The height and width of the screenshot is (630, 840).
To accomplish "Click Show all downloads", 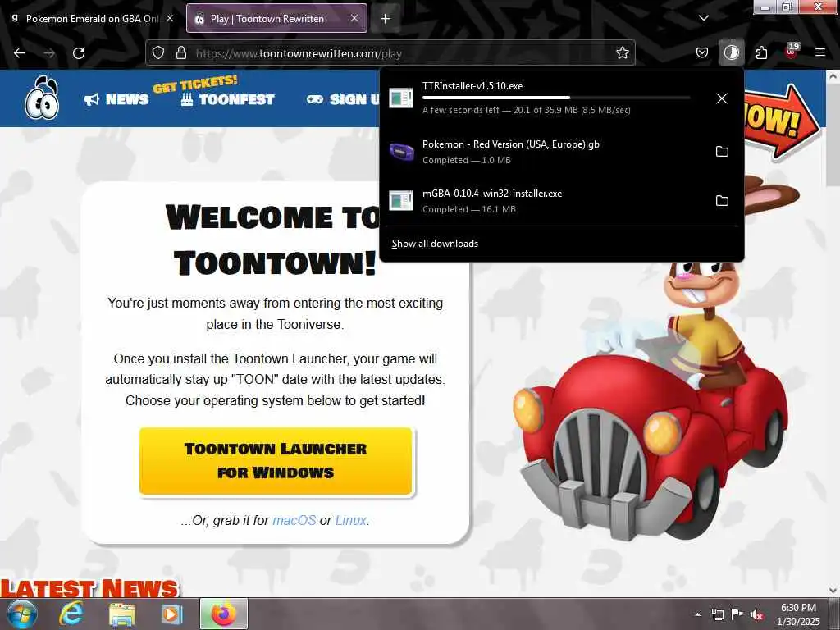I will [x=435, y=244].
